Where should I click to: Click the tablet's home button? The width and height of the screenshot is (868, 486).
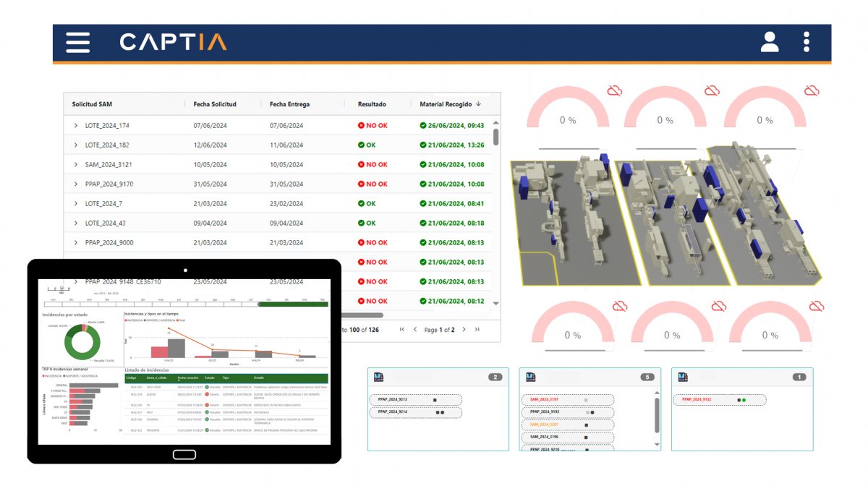(184, 454)
